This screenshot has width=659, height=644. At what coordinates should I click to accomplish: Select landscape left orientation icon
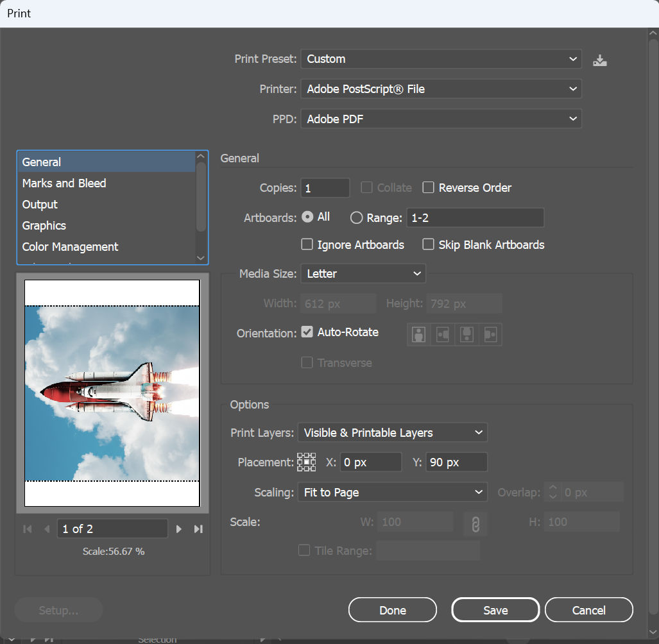pyautogui.click(x=443, y=334)
